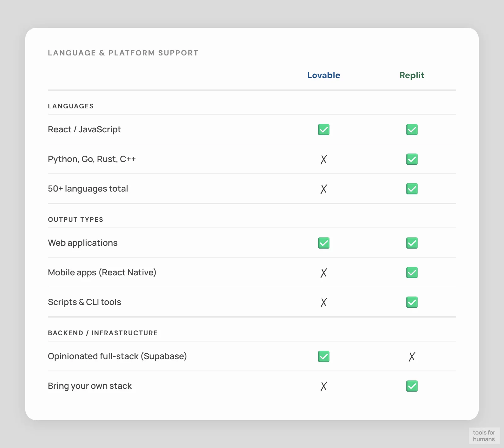Click the Bring your own stack checkmark under Replit
Viewport: 504px width, 448px height.
coord(412,386)
